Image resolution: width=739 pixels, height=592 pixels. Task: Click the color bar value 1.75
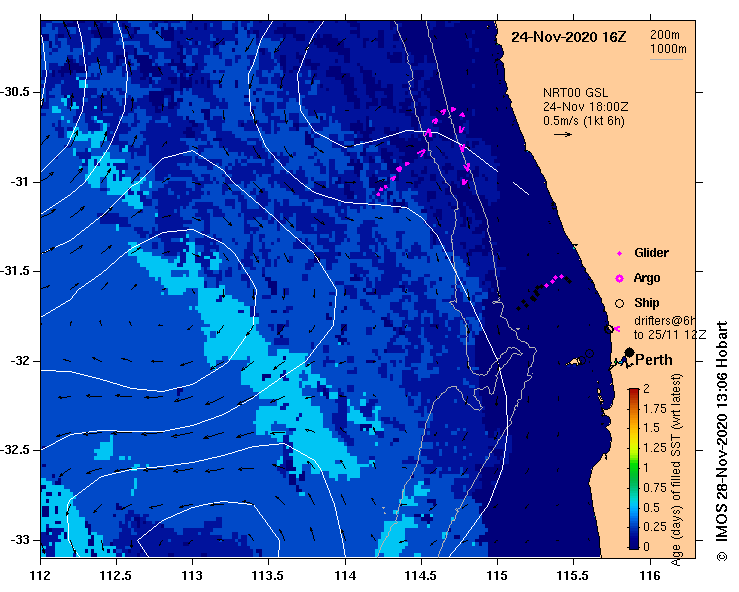(655, 409)
